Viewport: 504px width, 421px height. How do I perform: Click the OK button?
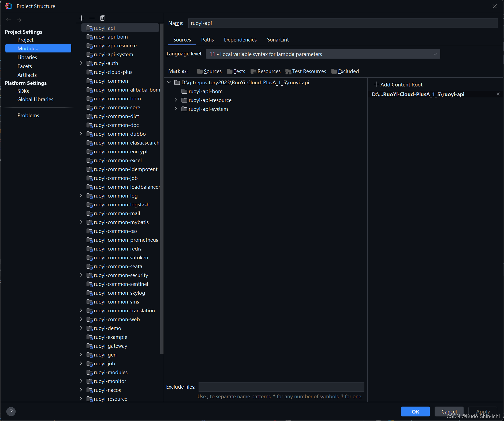415,411
